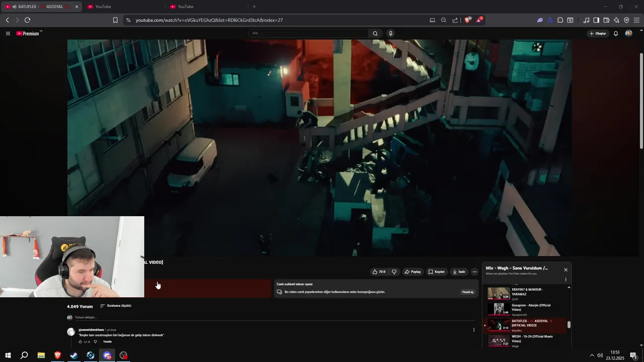
Task: Download video with İndir button
Action: [x=459, y=271]
